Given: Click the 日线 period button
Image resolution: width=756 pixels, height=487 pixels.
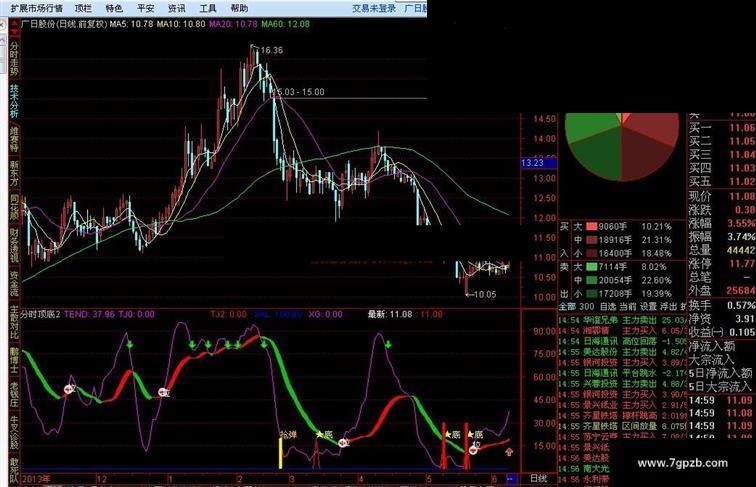Looking at the screenshot, I should coord(539,479).
